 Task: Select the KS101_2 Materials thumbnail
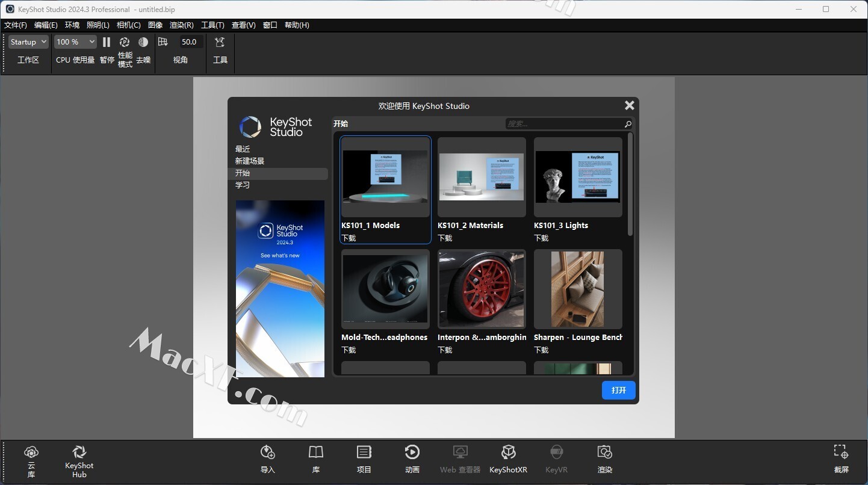(x=482, y=177)
